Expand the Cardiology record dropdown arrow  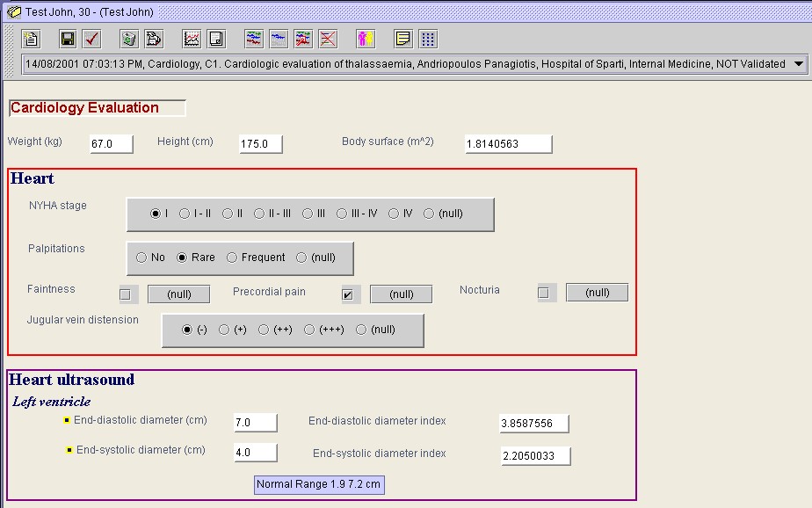[798, 64]
